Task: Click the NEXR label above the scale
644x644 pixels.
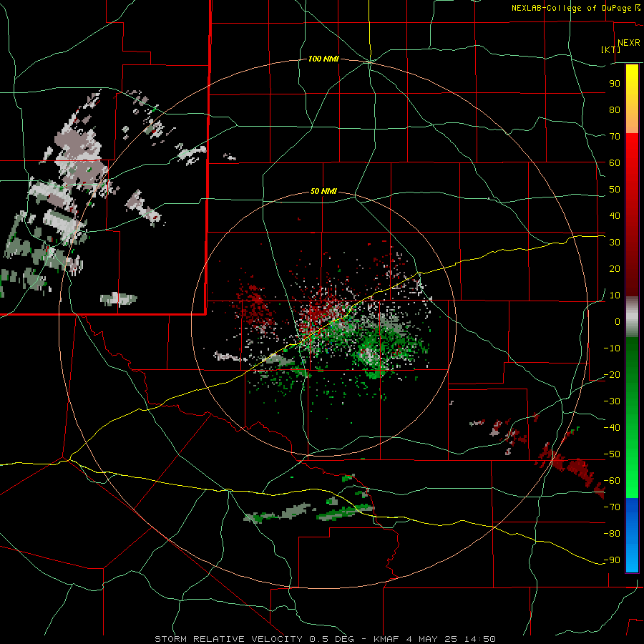Action: 628,43
